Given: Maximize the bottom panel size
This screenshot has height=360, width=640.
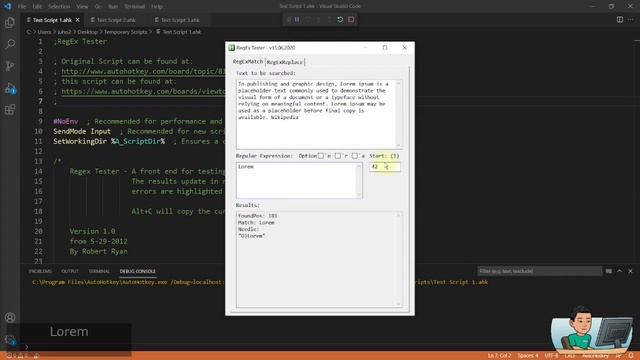Looking at the screenshot, I should [620, 271].
